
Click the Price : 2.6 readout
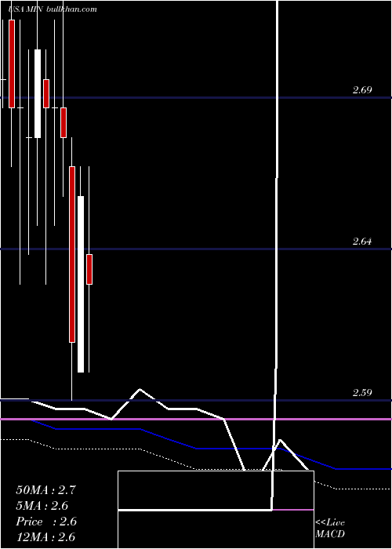click(46, 522)
